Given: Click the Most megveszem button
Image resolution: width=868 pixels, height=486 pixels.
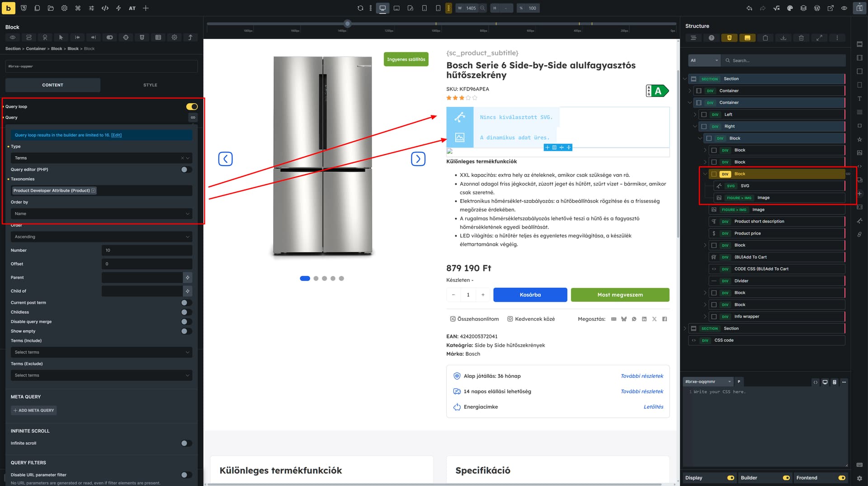Looking at the screenshot, I should (620, 295).
